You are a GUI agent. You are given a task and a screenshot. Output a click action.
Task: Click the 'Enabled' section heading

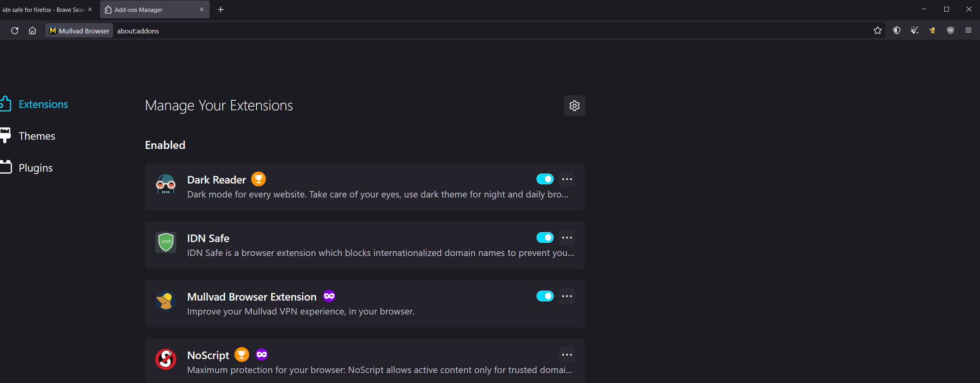point(165,145)
